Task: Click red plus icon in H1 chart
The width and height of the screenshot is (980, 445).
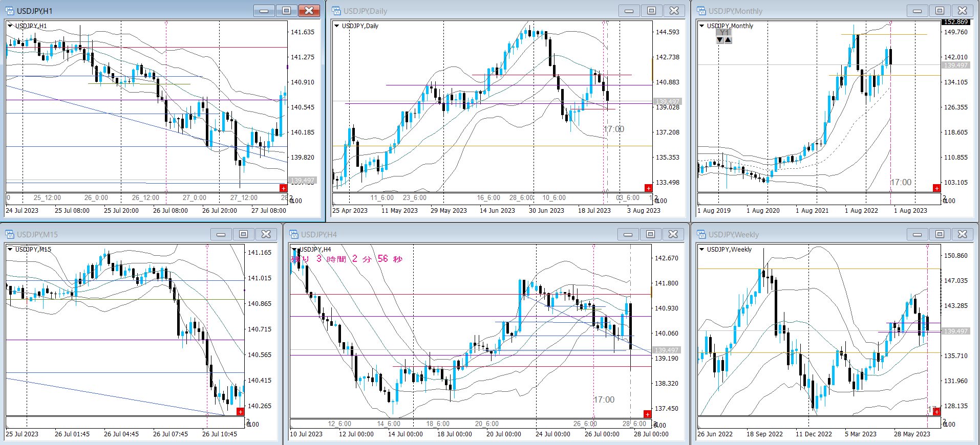Action: click(283, 188)
